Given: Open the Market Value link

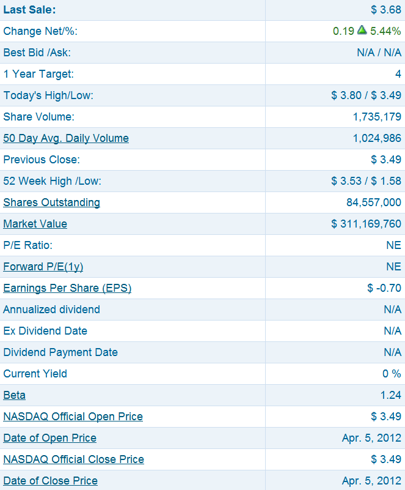Looking at the screenshot, I should click(35, 224).
